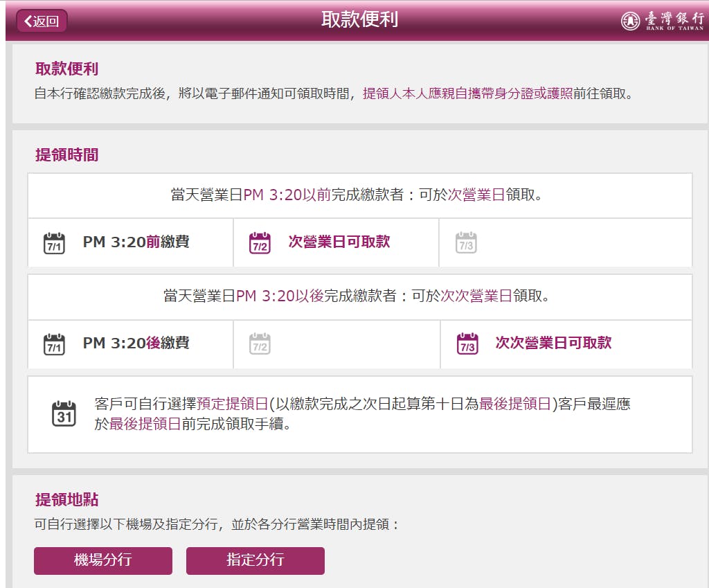709x588 pixels.
Task: Click the purple 7/2 calendar icon beside 次營業日可取款
Action: click(260, 243)
